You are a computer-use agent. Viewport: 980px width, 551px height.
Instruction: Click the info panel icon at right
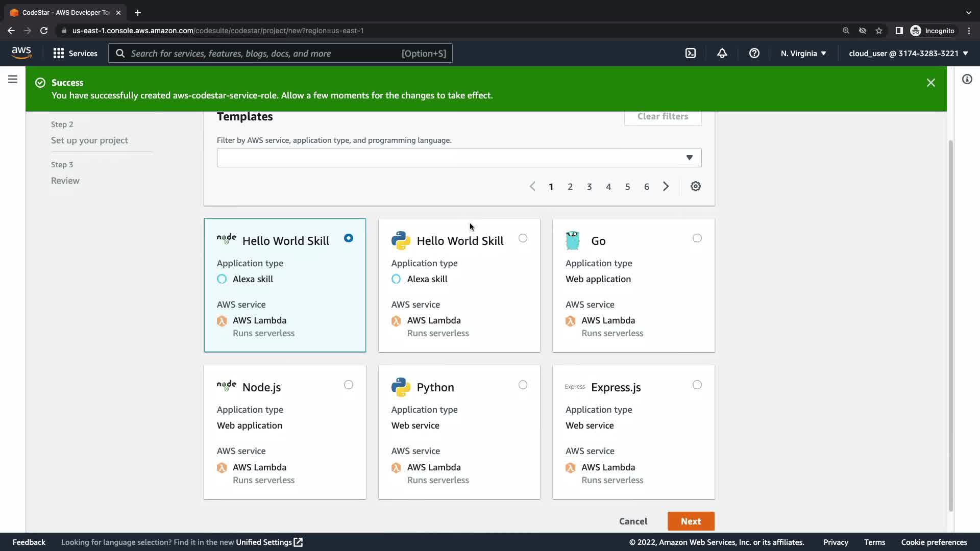point(967,80)
